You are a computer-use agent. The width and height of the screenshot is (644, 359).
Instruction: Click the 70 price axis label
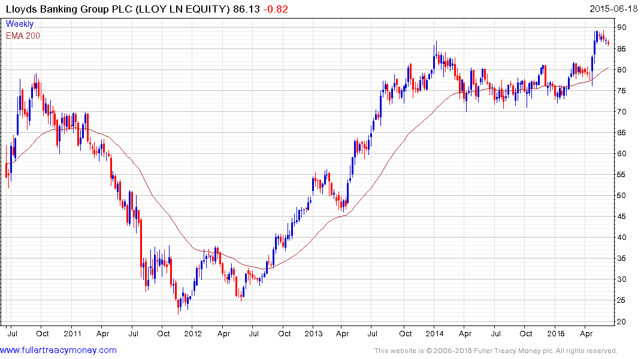point(621,112)
